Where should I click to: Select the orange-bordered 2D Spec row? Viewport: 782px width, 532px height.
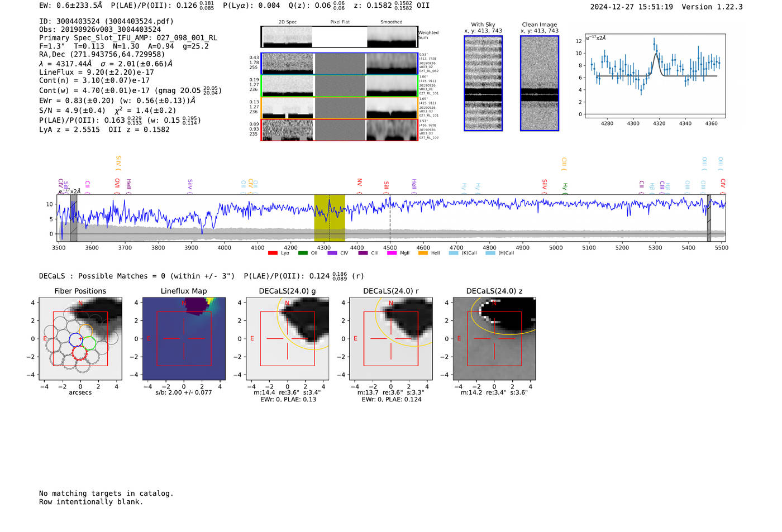(x=339, y=108)
